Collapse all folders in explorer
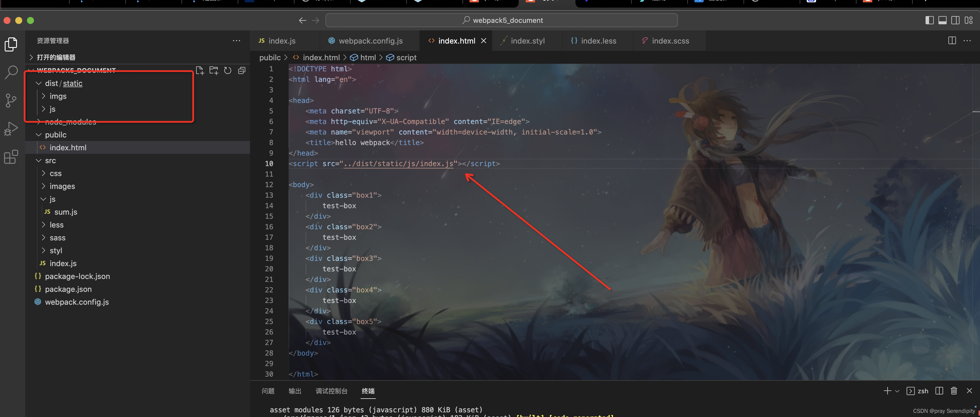The height and width of the screenshot is (417, 980). [x=241, y=71]
